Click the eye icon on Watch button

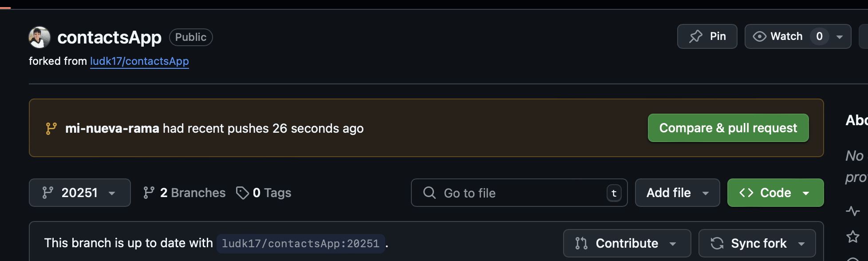(x=760, y=36)
